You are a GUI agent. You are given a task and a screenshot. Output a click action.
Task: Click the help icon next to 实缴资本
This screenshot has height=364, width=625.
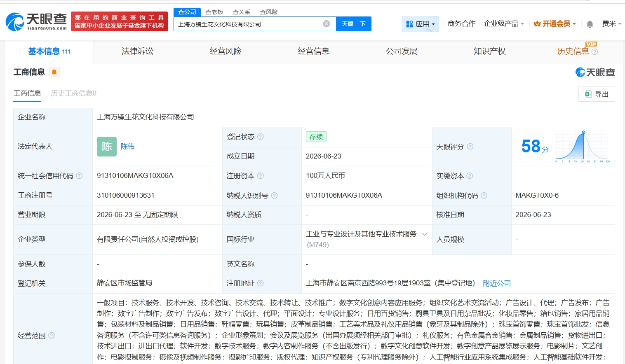(x=470, y=176)
